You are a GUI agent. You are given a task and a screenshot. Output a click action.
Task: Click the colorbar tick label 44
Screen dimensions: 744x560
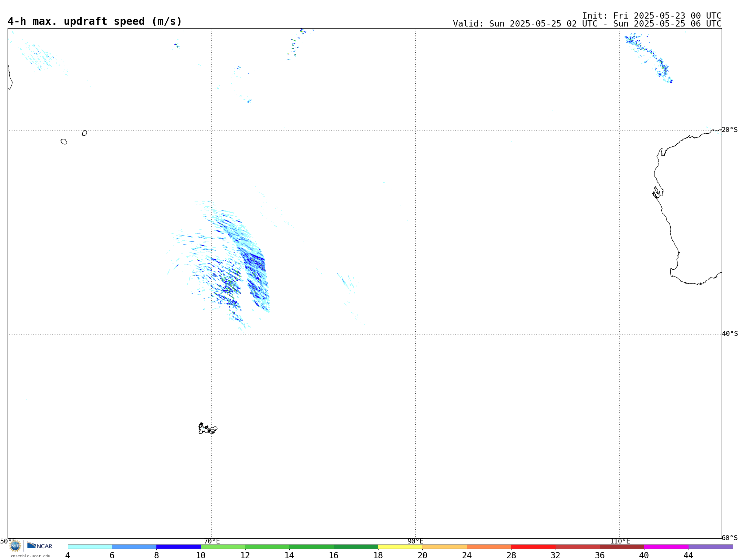pyautogui.click(x=688, y=555)
